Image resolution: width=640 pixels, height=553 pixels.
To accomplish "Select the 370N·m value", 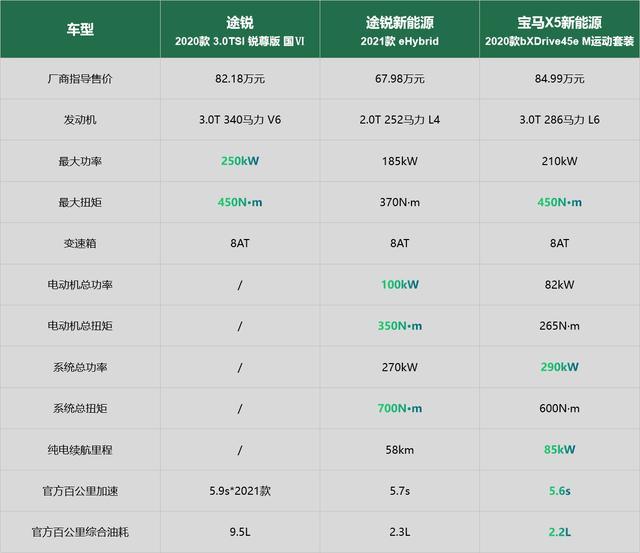I will click(x=400, y=202).
